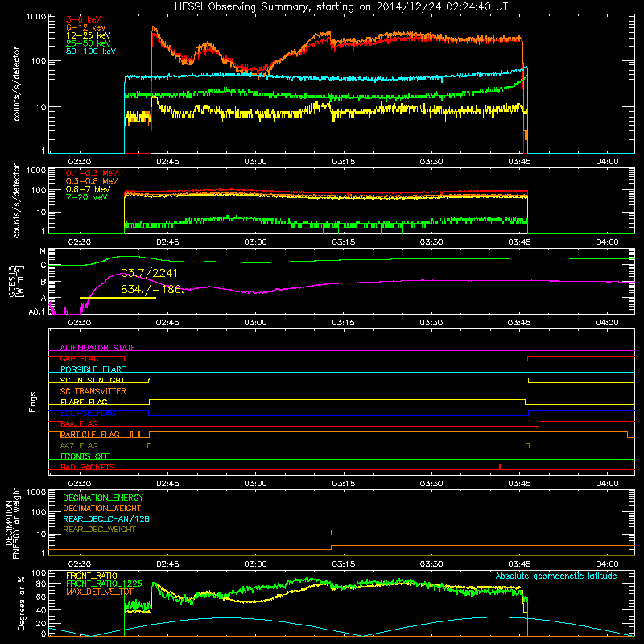The height and width of the screenshot is (644, 644).
Task: Click the yellow flare-interval bar in GOES panel
Action: pyautogui.click(x=118, y=298)
